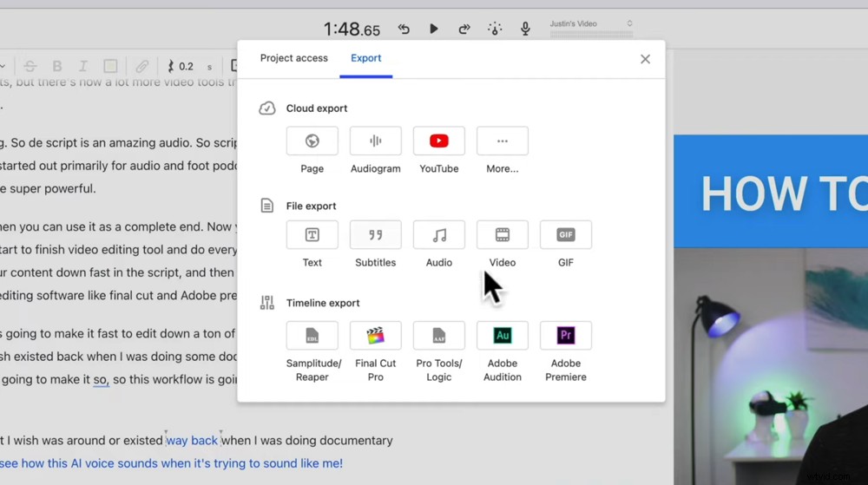Viewport: 868px width, 485px height.
Task: Click the undo arrow in top bar
Action: 404,29
